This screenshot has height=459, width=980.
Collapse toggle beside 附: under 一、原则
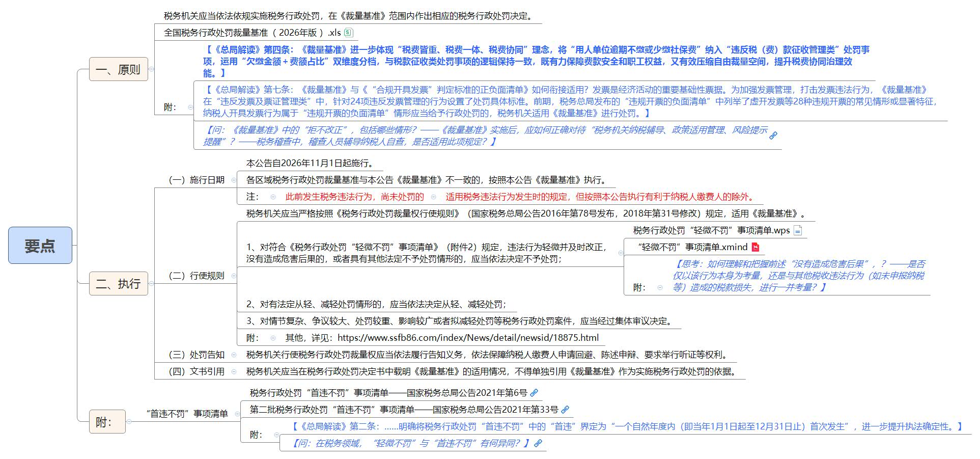coord(190,107)
